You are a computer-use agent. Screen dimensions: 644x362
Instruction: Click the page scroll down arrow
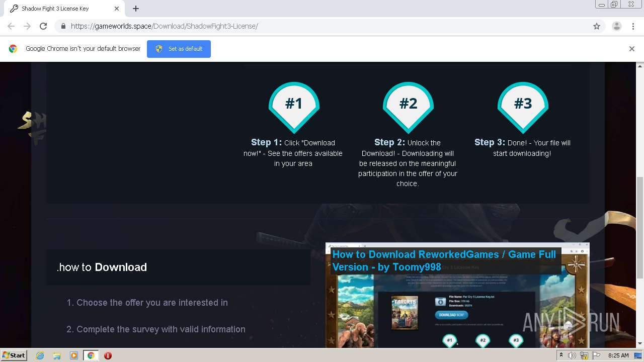point(640,344)
